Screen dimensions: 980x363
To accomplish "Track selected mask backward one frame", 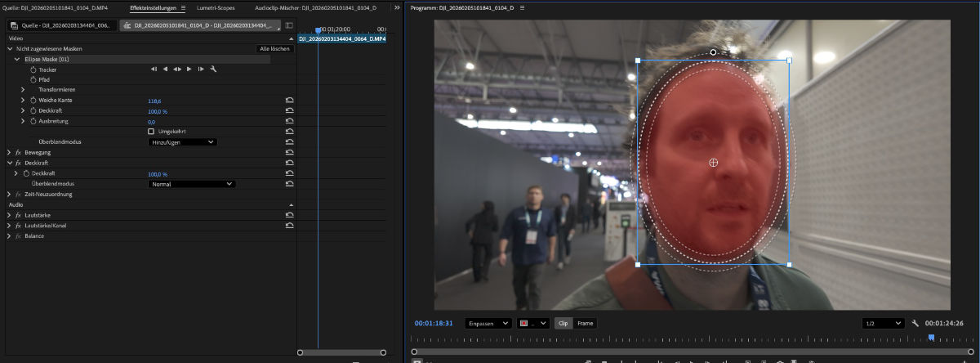I will click(154, 69).
